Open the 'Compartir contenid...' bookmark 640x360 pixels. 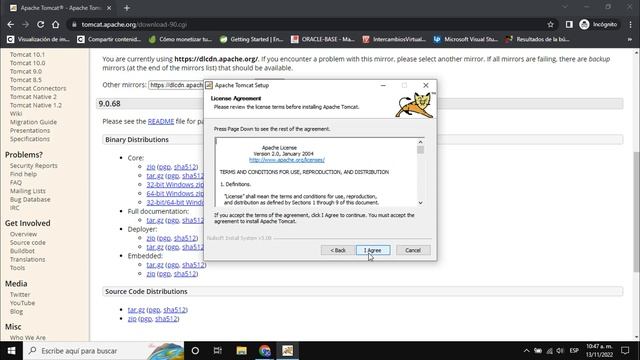coord(109,39)
